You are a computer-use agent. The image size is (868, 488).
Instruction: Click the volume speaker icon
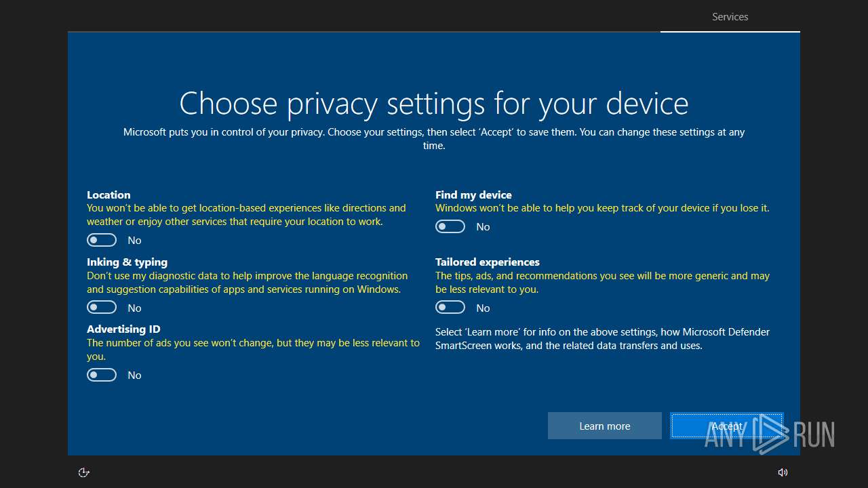click(x=783, y=472)
